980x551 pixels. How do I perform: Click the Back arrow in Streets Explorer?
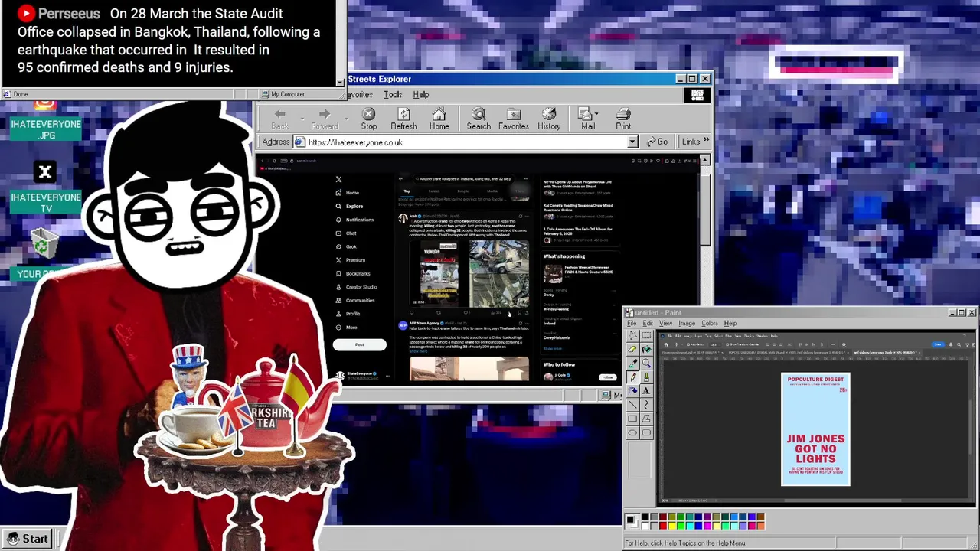[x=280, y=119]
